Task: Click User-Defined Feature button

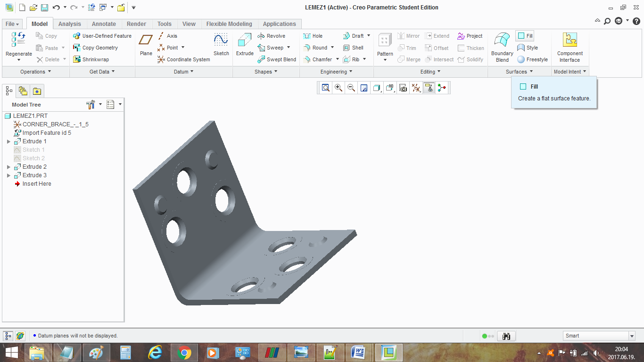Action: (x=102, y=36)
